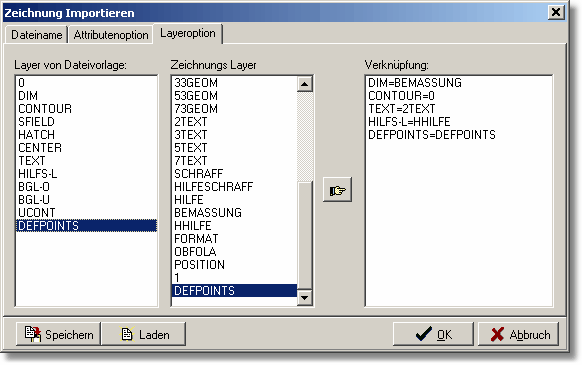Select CONTOUR=0 link entry
582x365 pixels.
459,96
